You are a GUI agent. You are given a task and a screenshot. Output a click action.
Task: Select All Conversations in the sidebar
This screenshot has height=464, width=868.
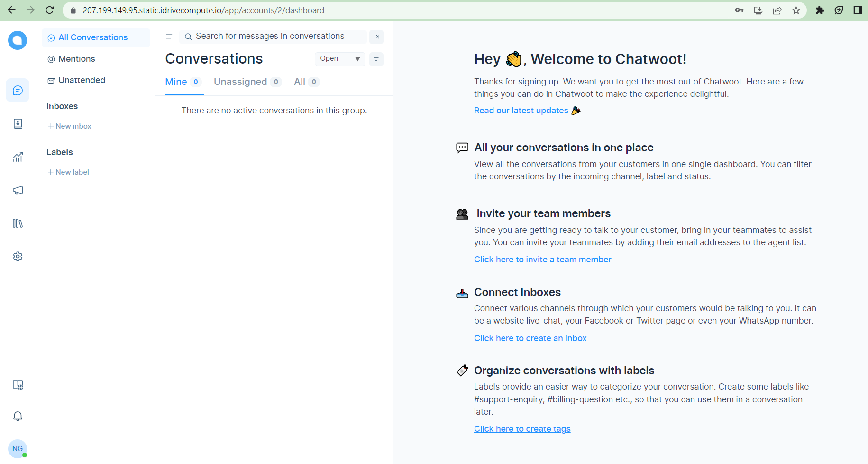coord(96,37)
